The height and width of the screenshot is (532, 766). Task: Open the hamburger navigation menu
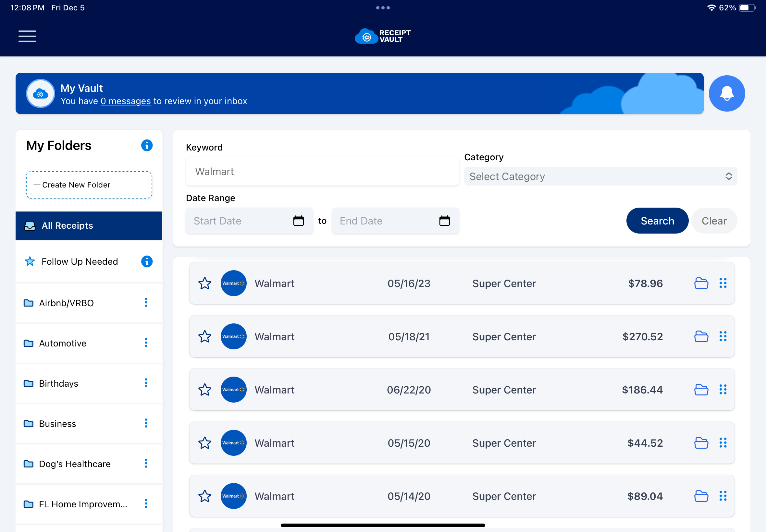click(27, 36)
